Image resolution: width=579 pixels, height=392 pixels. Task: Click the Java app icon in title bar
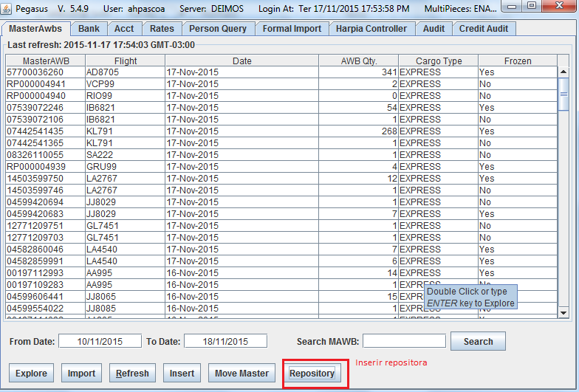click(x=6, y=7)
